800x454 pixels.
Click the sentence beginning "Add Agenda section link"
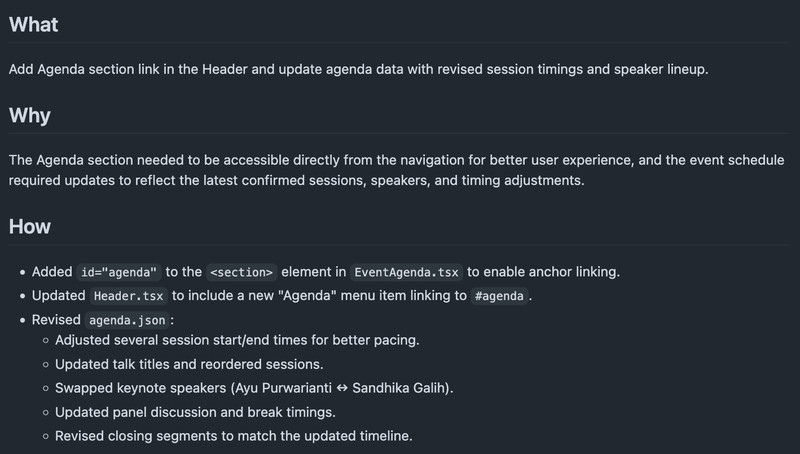[358, 71]
